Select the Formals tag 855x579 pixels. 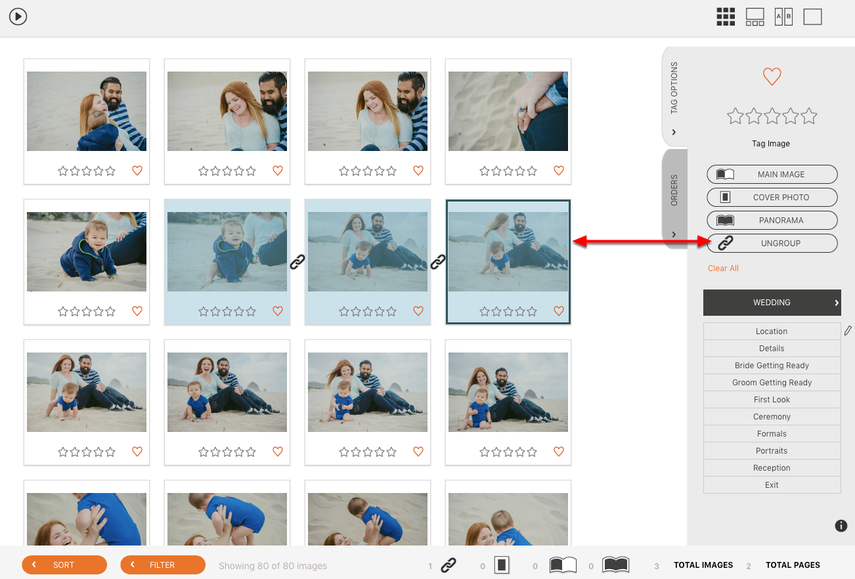point(772,433)
